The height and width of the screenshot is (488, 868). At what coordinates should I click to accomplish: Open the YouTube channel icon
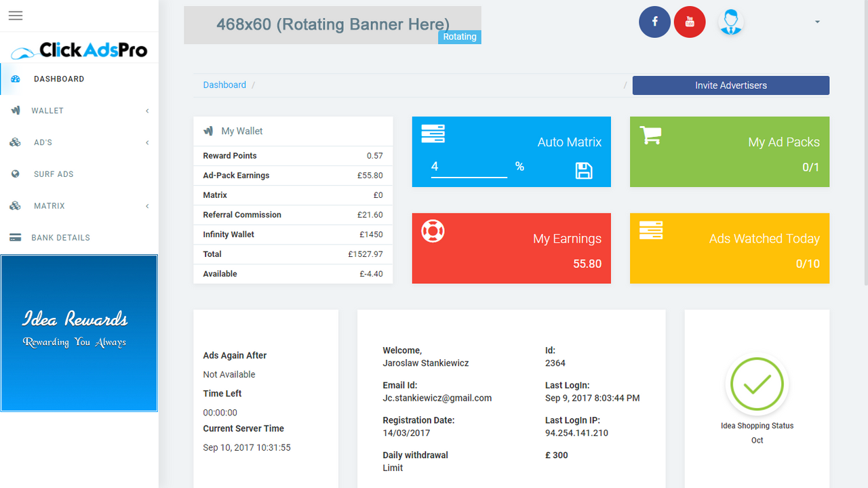[x=690, y=22]
